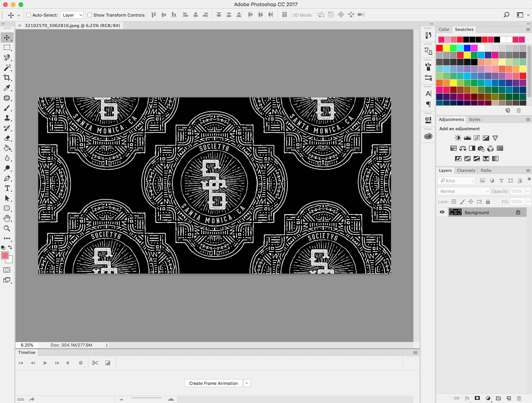Select the Move tool
532x403 pixels.
(7, 37)
